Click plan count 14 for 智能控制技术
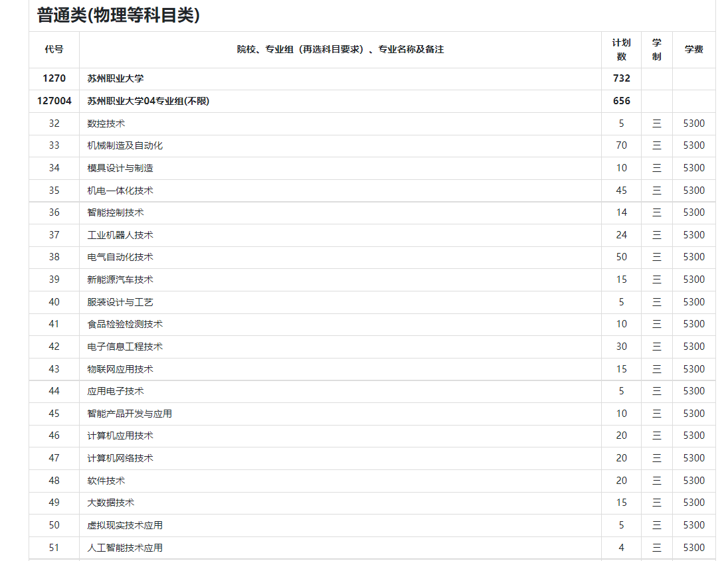This screenshot has width=728, height=561. coord(621,212)
